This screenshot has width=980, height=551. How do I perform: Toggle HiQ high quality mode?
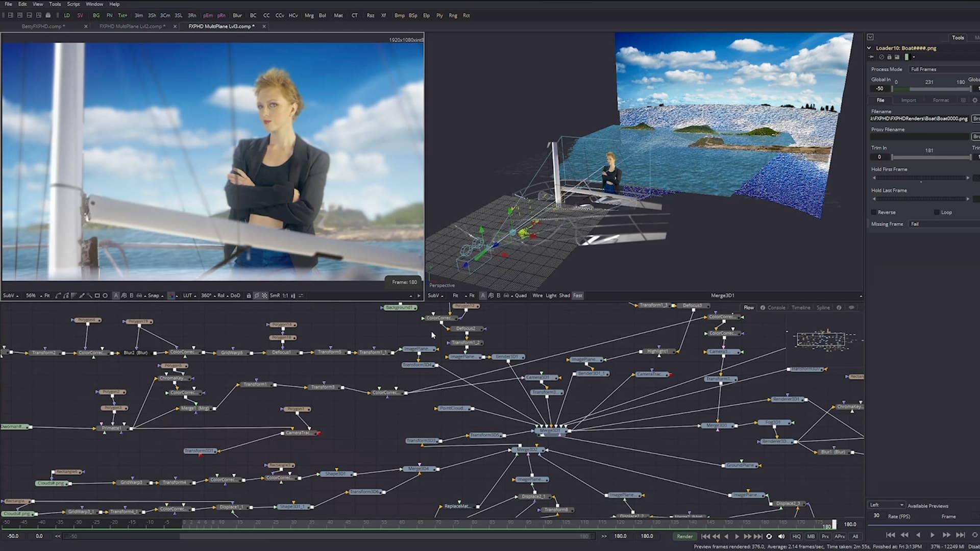point(796,536)
